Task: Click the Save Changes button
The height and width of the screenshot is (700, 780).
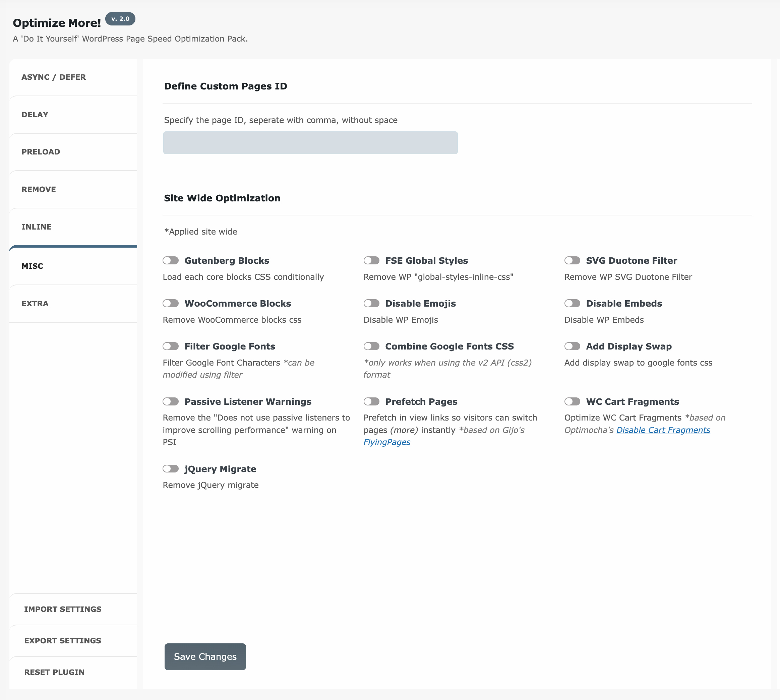Action: [205, 656]
